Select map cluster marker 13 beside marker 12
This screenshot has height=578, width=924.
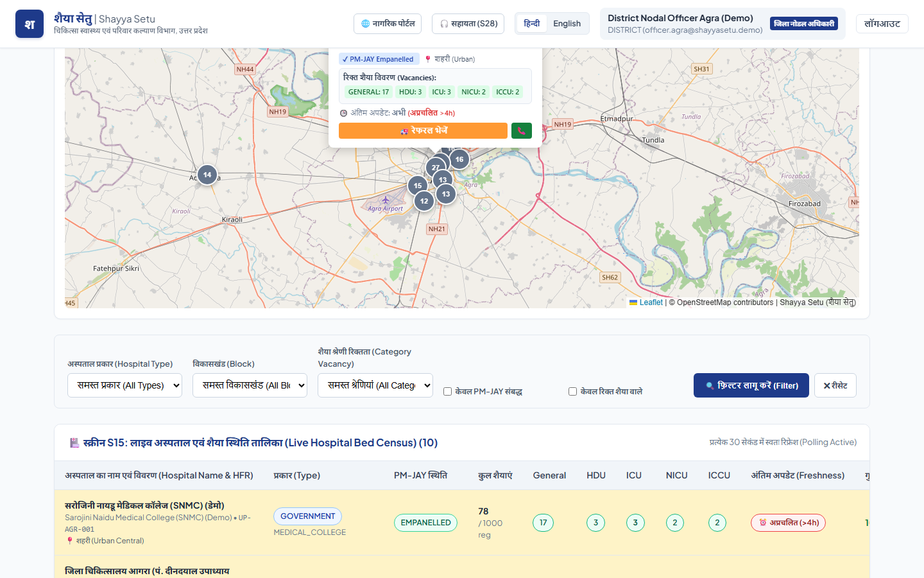(x=446, y=194)
